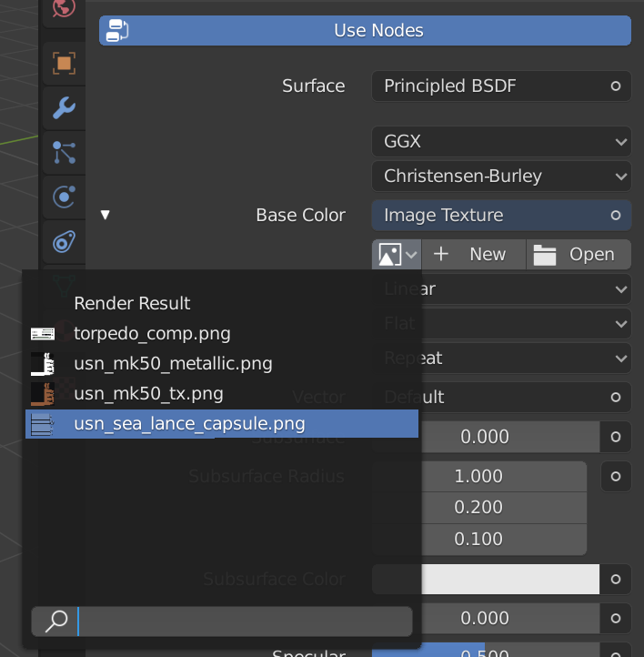The height and width of the screenshot is (657, 644).
Task: Click the usn_mk50_metallic.png thumbnail icon
Action: coord(43,364)
